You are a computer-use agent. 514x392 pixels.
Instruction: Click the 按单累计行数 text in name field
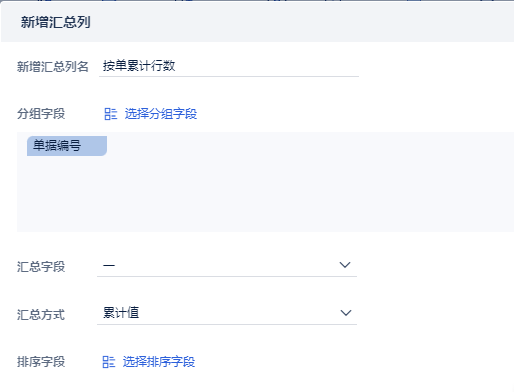pos(139,66)
